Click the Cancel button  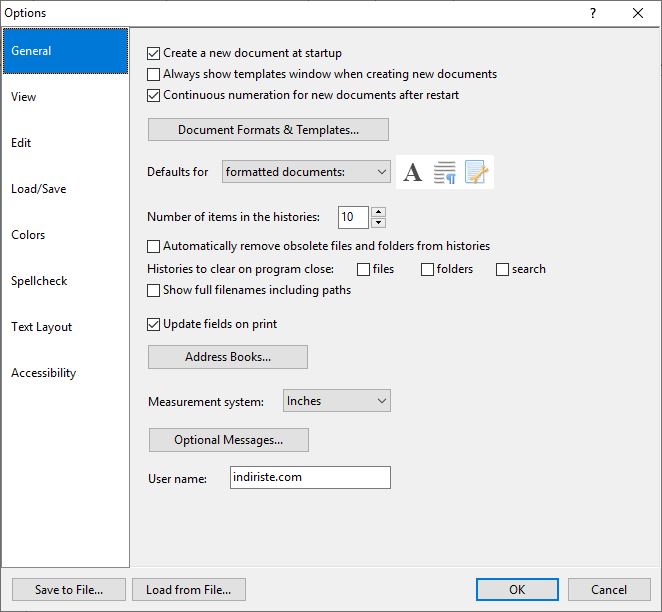click(x=609, y=590)
